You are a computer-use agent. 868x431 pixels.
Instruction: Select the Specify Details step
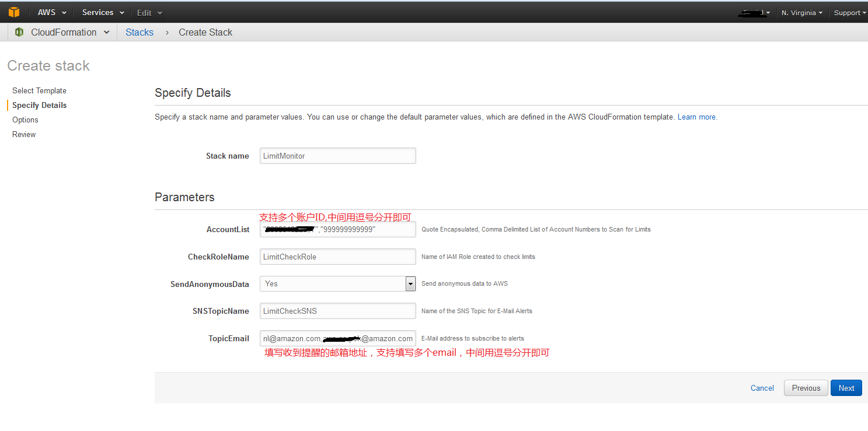(39, 105)
